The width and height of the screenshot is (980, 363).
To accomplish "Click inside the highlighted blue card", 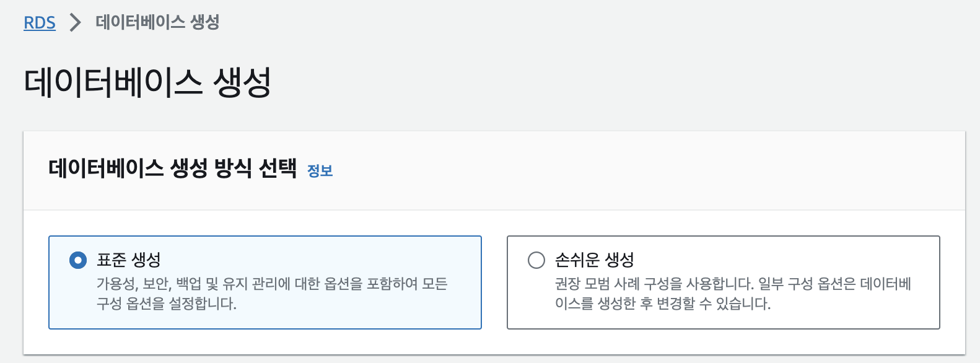I will (265, 281).
